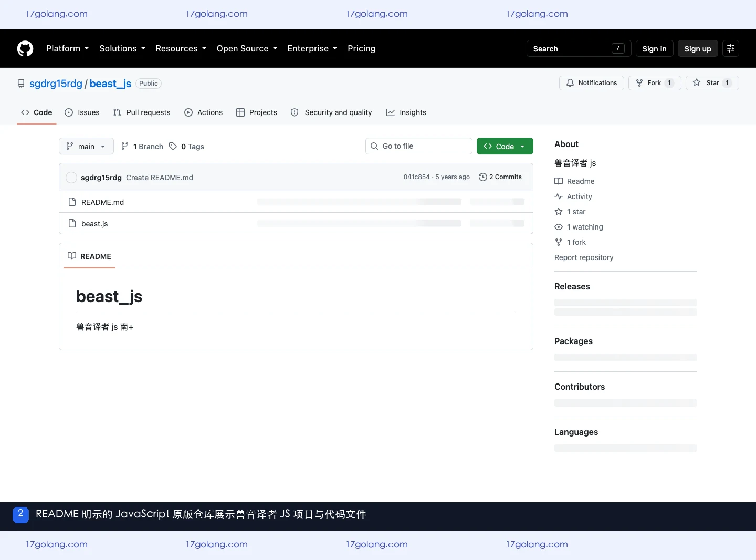The image size is (756, 560).
Task: Select the Code tab
Action: coord(37,112)
